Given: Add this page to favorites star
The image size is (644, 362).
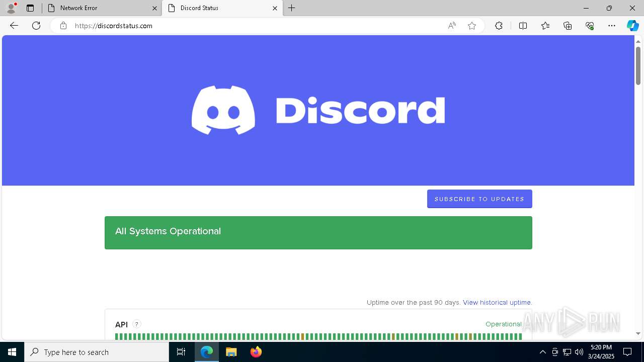Looking at the screenshot, I should pyautogui.click(x=472, y=26).
